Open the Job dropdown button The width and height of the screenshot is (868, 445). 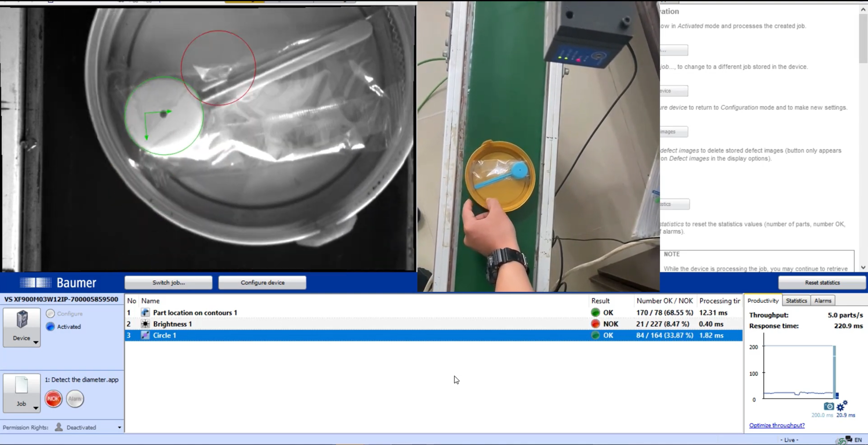pos(22,393)
